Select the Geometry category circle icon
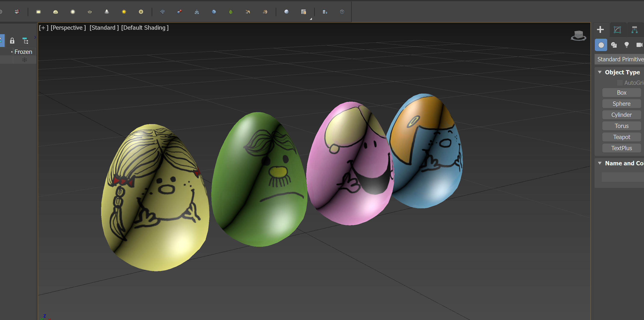 click(601, 45)
